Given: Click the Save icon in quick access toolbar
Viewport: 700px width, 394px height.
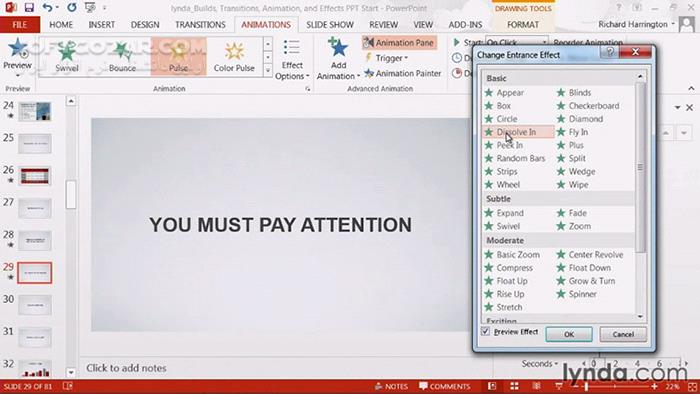Looking at the screenshot, I should 29,8.
